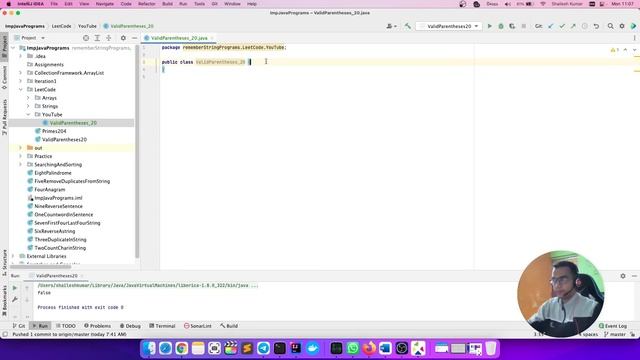Expand the Strings folder
Image resolution: width=640 pixels, height=360 pixels.
click(28, 106)
